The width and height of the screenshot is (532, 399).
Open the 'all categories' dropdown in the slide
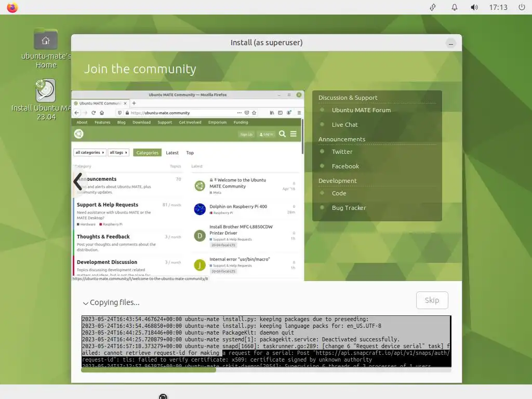pyautogui.click(x=89, y=153)
